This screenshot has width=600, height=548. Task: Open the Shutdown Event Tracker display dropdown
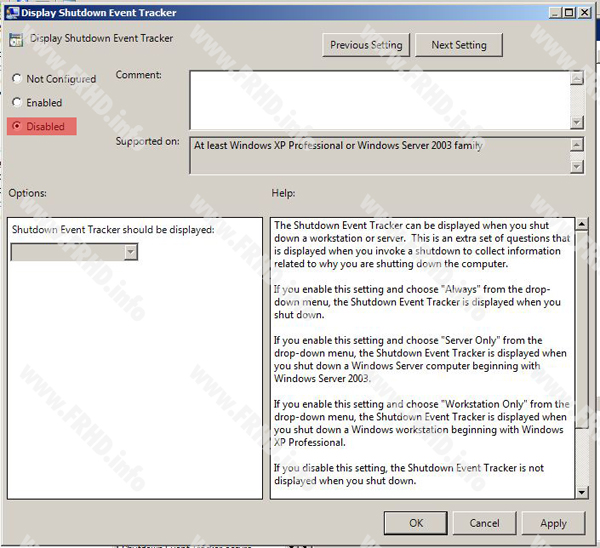[130, 253]
